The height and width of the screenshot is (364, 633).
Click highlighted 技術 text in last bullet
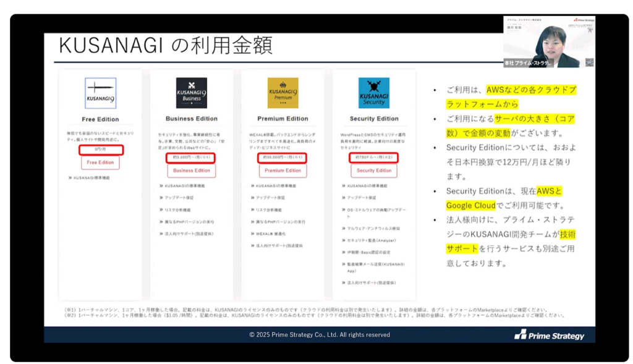pyautogui.click(x=567, y=234)
